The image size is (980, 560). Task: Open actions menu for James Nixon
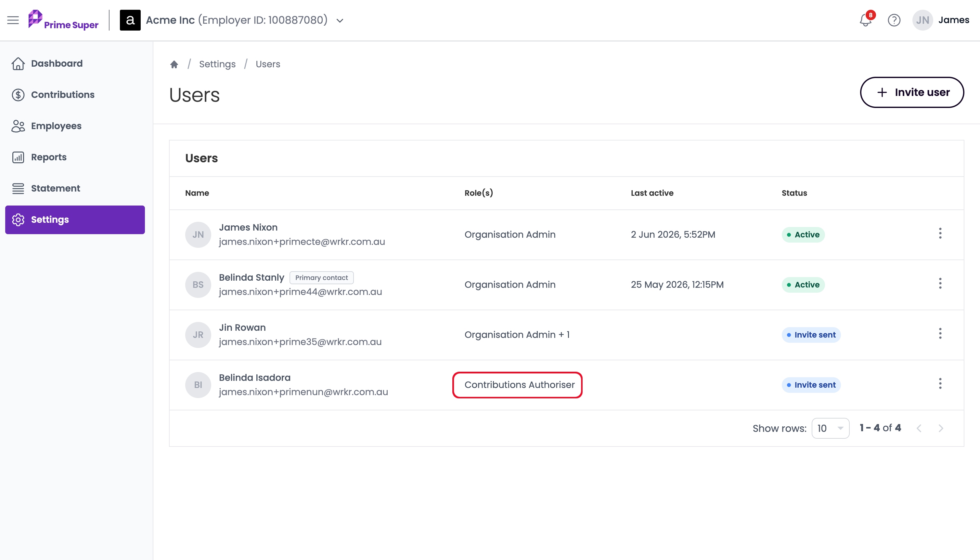pos(940,233)
